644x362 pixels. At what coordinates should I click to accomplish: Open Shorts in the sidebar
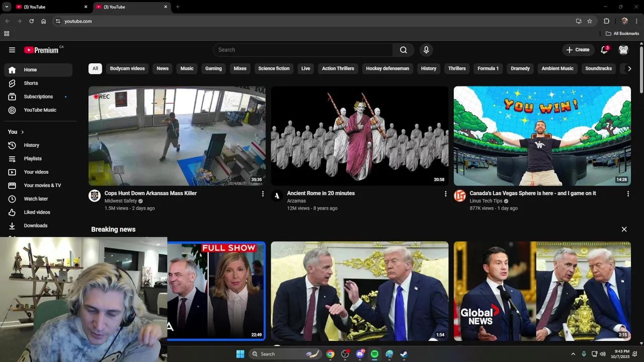pos(38,83)
